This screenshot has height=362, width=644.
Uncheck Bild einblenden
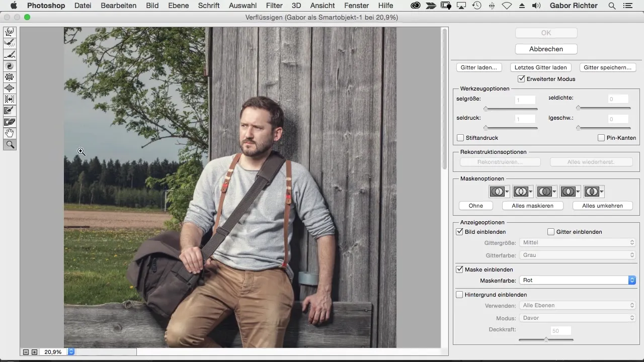tap(459, 232)
